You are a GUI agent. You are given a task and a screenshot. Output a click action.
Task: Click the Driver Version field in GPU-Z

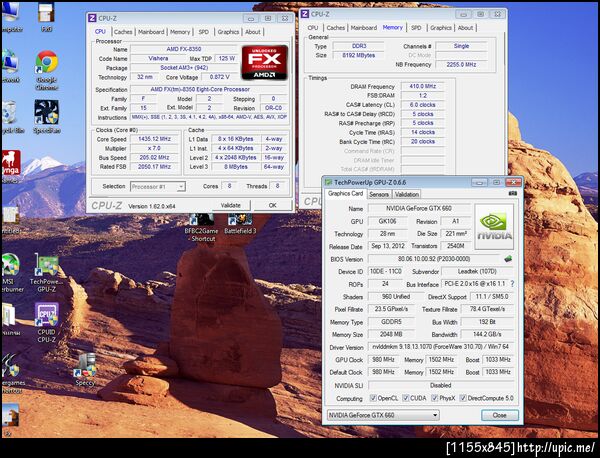point(440,347)
